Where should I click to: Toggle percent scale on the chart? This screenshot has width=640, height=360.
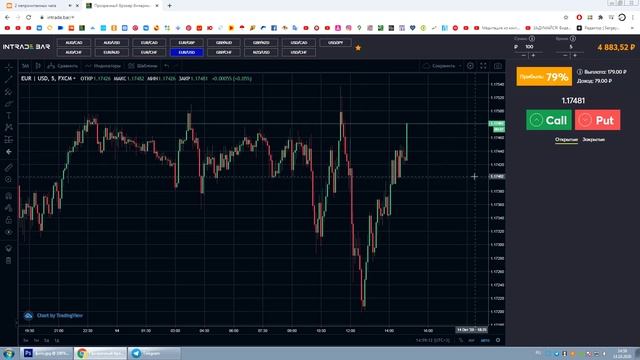pyautogui.click(x=461, y=340)
